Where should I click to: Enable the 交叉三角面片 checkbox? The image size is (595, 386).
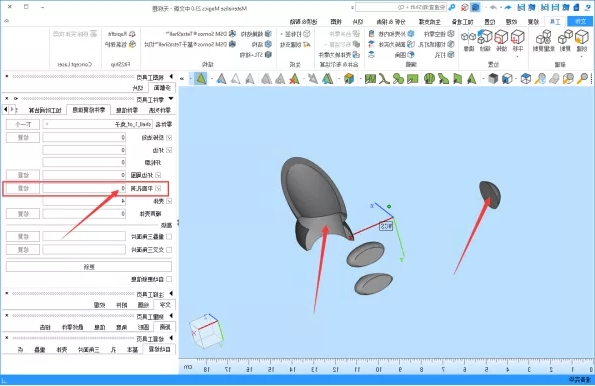[x=169, y=250]
